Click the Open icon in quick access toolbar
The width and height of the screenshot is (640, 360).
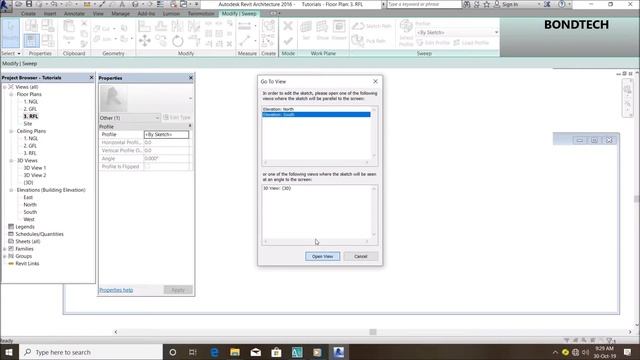point(18,4)
